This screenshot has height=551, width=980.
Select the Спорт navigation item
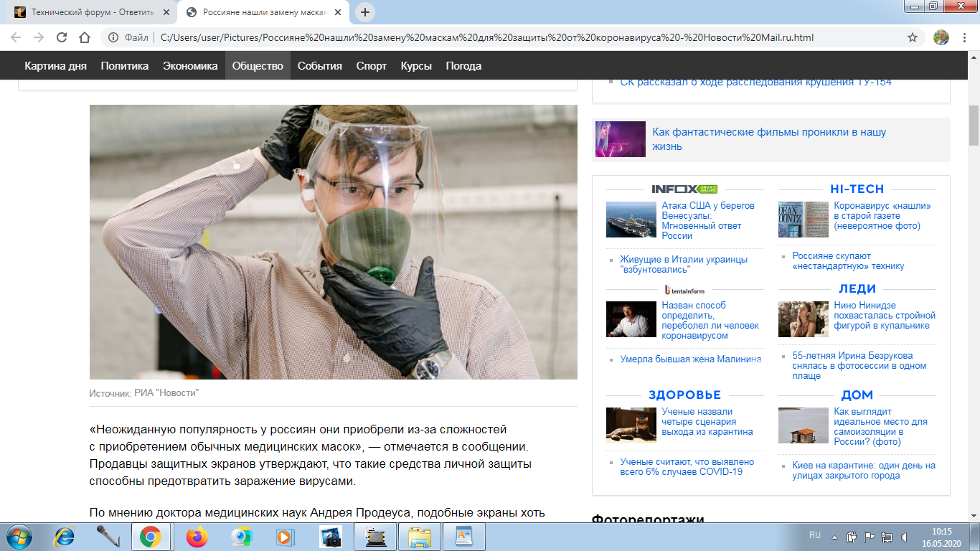pos(371,66)
